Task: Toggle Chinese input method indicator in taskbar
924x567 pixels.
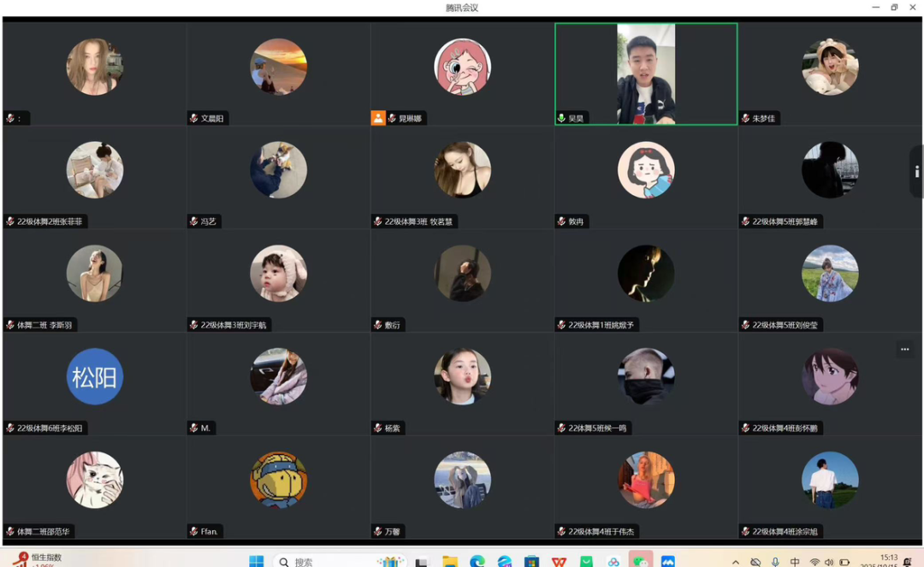Action: (795, 562)
